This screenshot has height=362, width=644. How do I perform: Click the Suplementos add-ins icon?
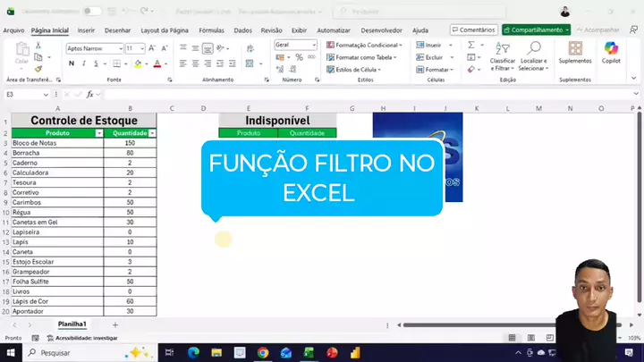[x=575, y=53]
